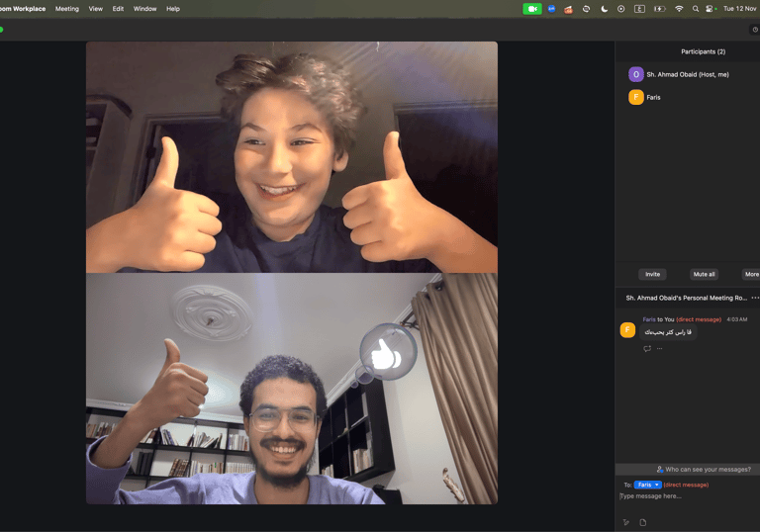Screen dimensions: 760x532
Task: Open the View menu
Action: click(95, 9)
